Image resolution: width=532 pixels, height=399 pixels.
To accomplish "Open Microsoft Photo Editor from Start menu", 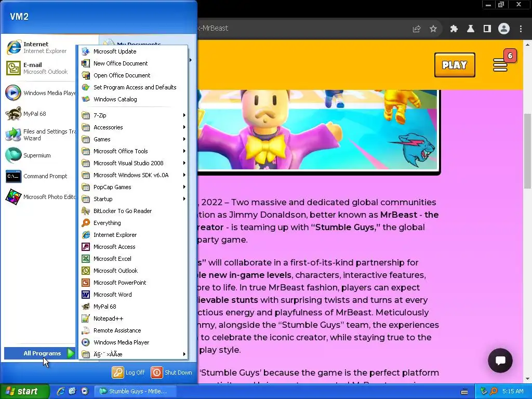I will point(39,197).
